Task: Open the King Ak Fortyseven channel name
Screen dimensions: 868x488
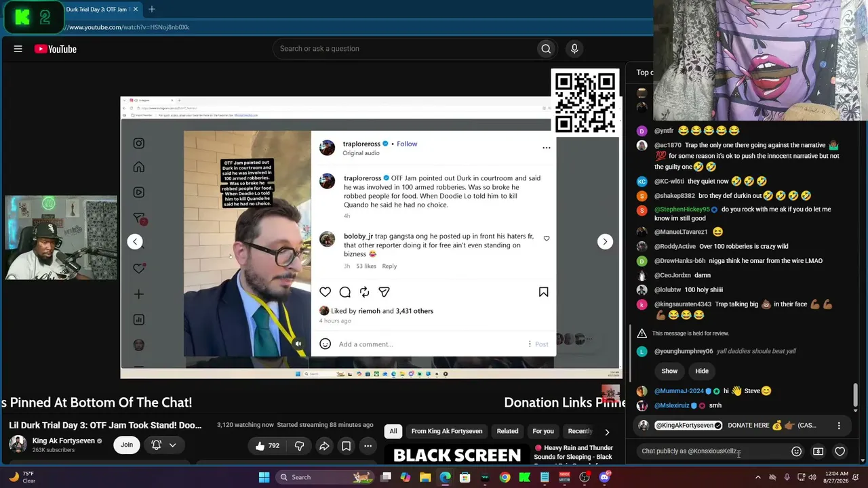Action: click(64, 441)
